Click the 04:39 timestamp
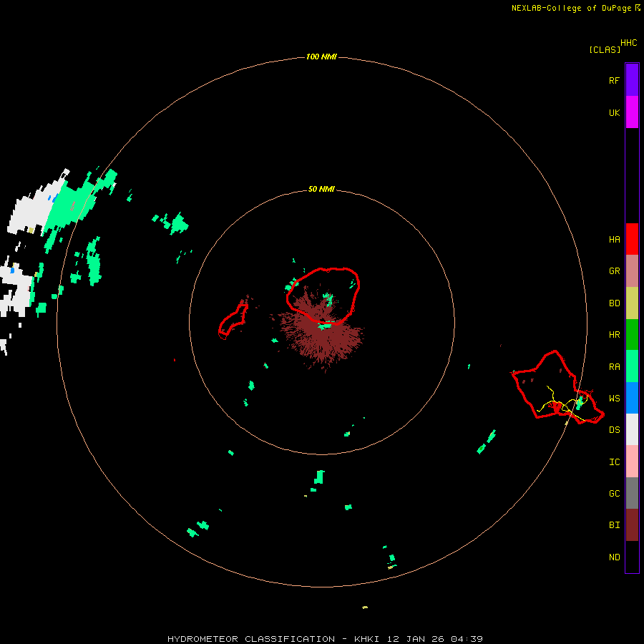The height and width of the screenshot is (644, 644). point(467,639)
